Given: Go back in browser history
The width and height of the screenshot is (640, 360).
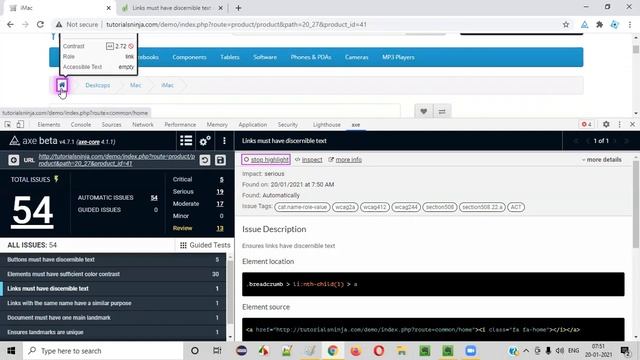Looking at the screenshot, I should 10,24.
